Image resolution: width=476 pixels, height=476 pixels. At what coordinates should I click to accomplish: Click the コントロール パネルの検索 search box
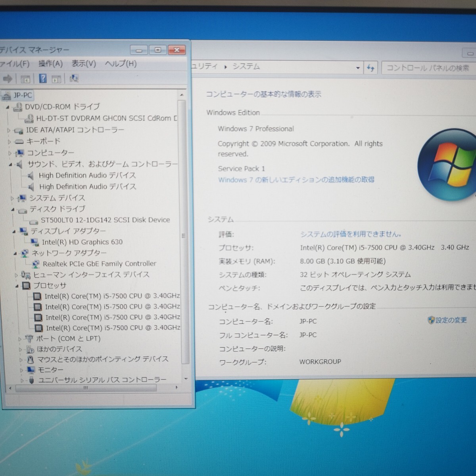click(x=428, y=68)
